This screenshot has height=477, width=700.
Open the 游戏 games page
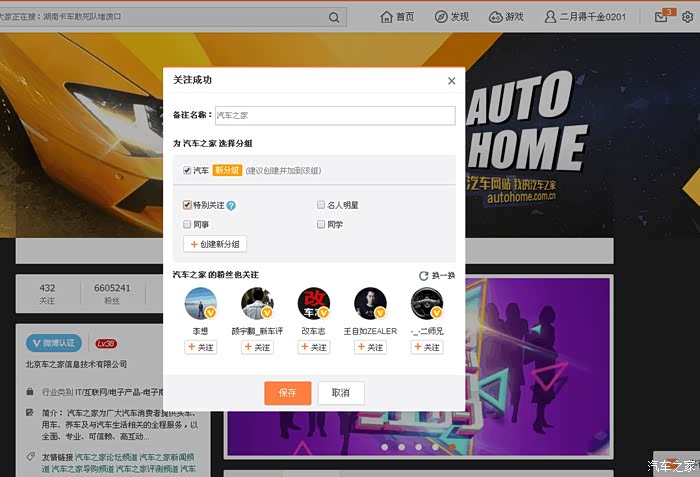tap(506, 17)
